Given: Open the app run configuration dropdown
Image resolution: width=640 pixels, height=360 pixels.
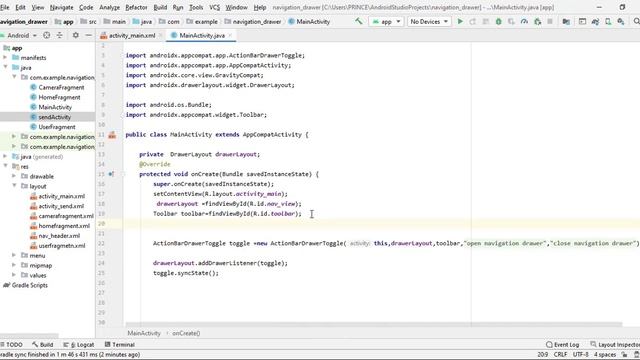Looking at the screenshot, I should [386, 22].
